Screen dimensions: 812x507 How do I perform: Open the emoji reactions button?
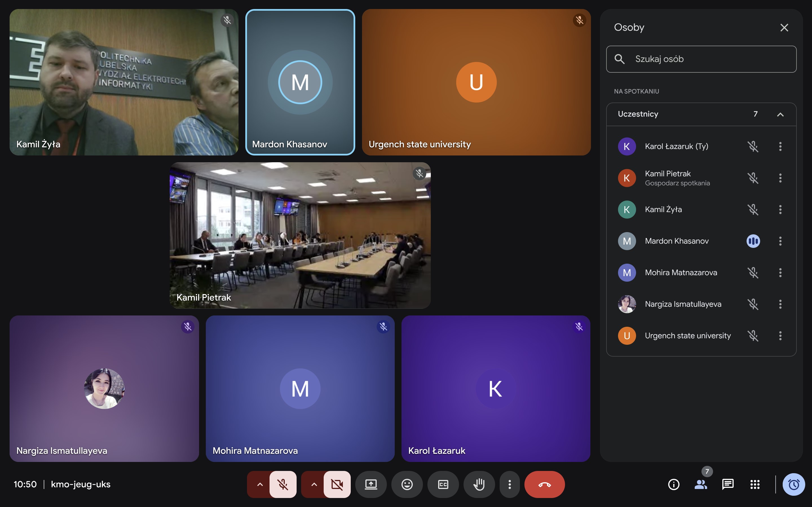[x=407, y=484]
